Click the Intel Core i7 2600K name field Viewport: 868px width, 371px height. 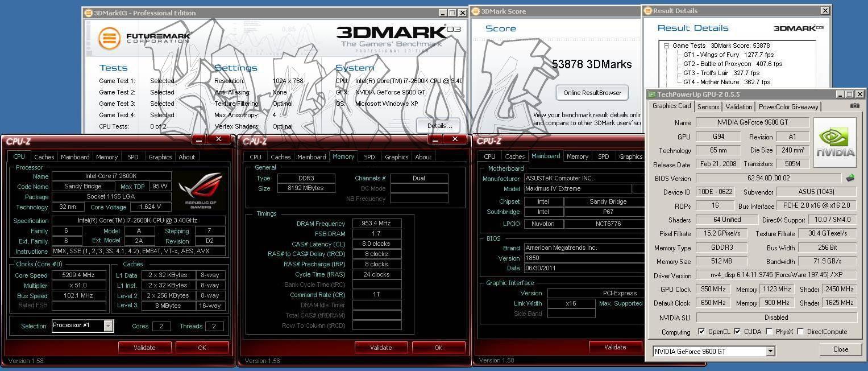point(111,176)
